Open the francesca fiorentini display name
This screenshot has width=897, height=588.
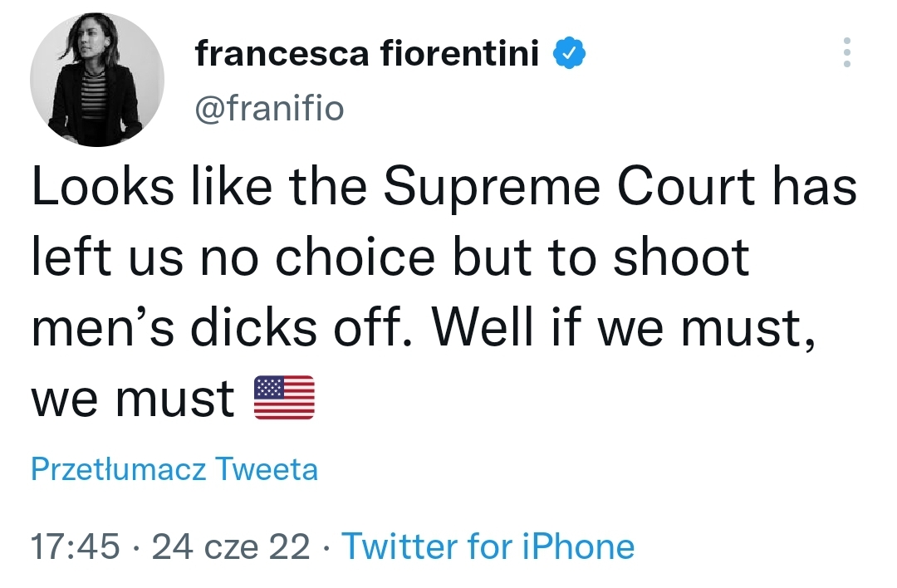[367, 53]
